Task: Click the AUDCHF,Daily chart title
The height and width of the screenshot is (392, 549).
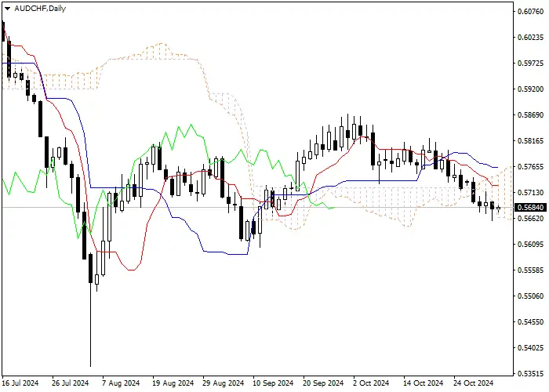Action: pos(40,9)
